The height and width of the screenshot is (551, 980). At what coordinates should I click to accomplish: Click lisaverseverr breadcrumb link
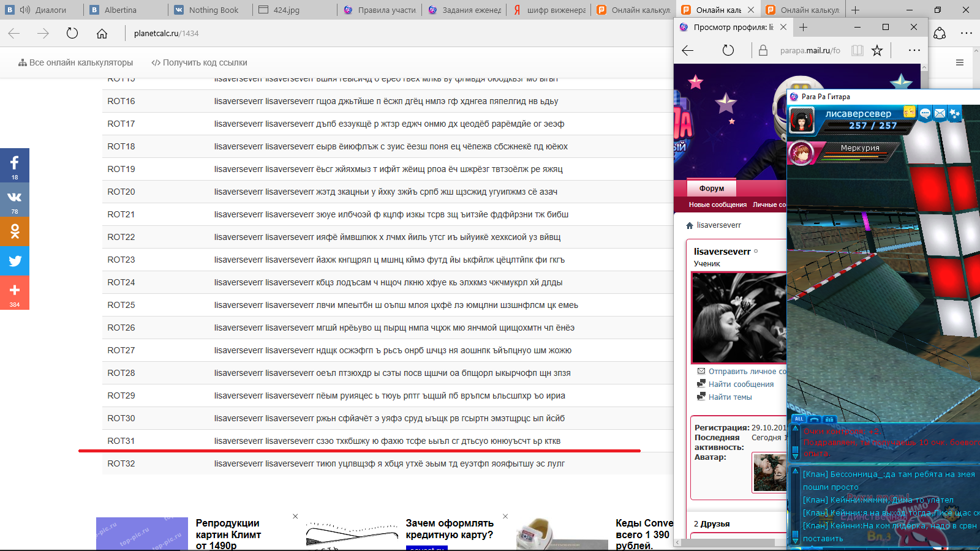click(718, 225)
